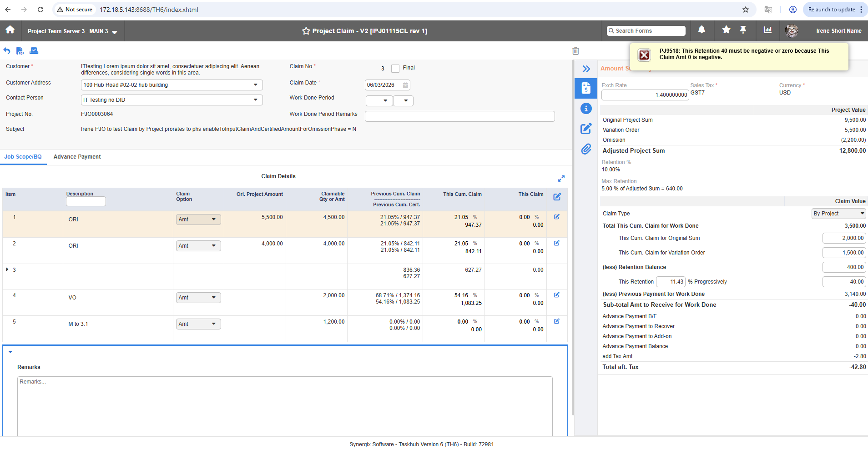Tick the Final checkbox
This screenshot has height=449, width=868.
395,69
